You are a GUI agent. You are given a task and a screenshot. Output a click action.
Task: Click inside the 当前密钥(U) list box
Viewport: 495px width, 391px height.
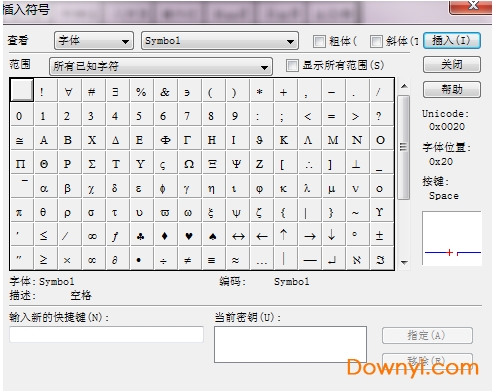coord(290,344)
